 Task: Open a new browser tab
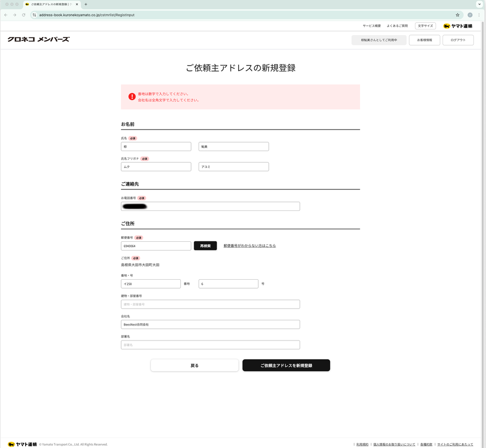click(x=86, y=4)
